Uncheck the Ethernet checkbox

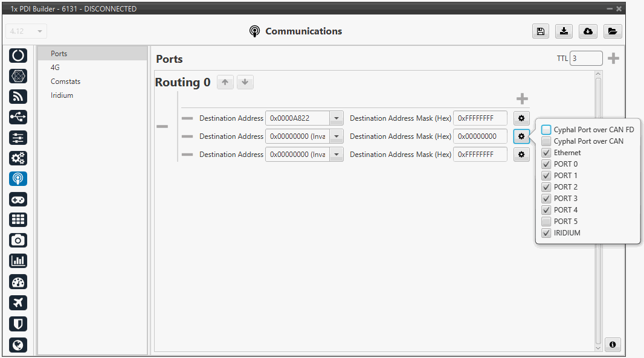click(546, 153)
